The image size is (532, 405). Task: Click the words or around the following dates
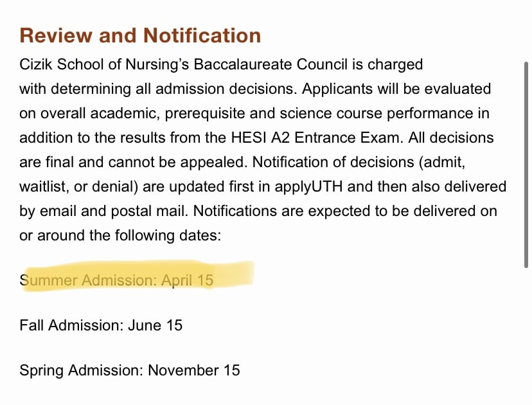pos(120,235)
